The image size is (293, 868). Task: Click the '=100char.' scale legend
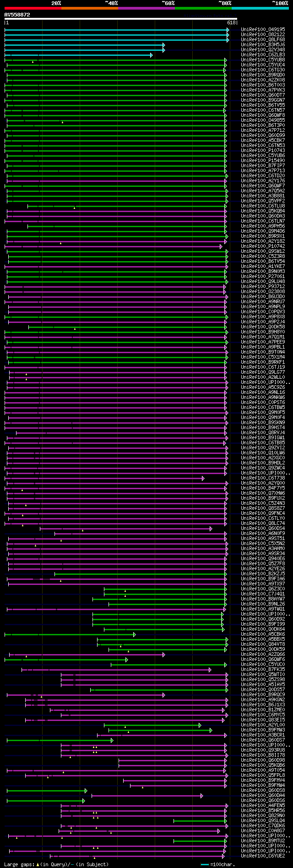click(x=222, y=864)
